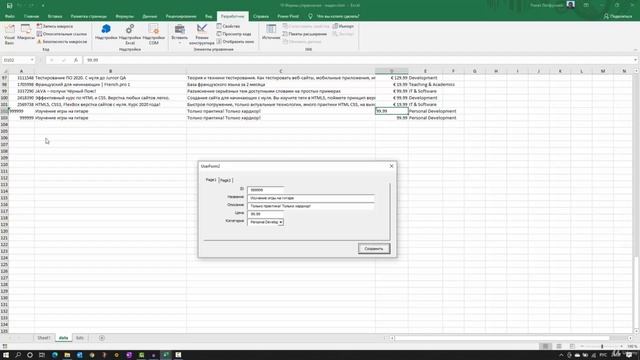Switch to the Insert (Вставка) ribbon tab
This screenshot has height=360, width=640.
coord(55,16)
